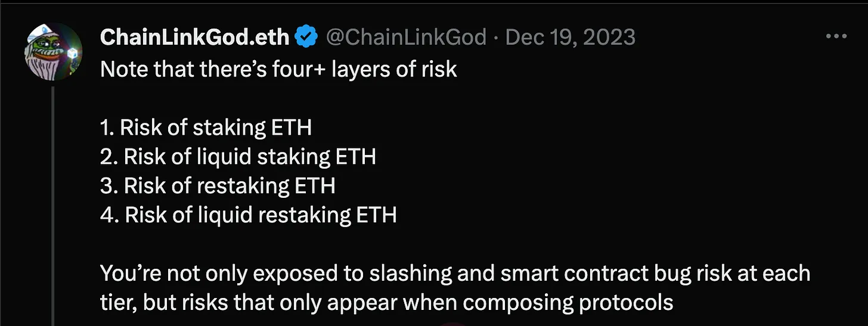Viewport: 868px width, 326px height.
Task: Click the "2. Risk of liquid staking ETH" line
Action: (238, 156)
